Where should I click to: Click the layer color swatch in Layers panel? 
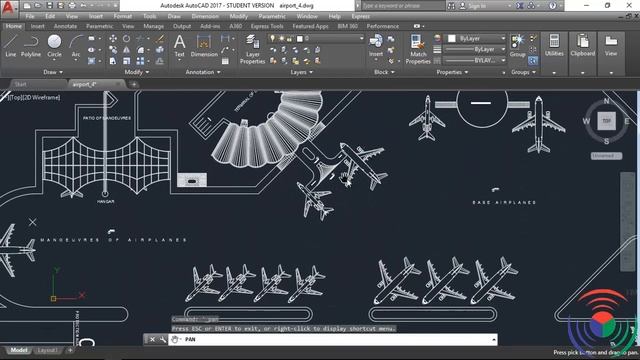300,38
